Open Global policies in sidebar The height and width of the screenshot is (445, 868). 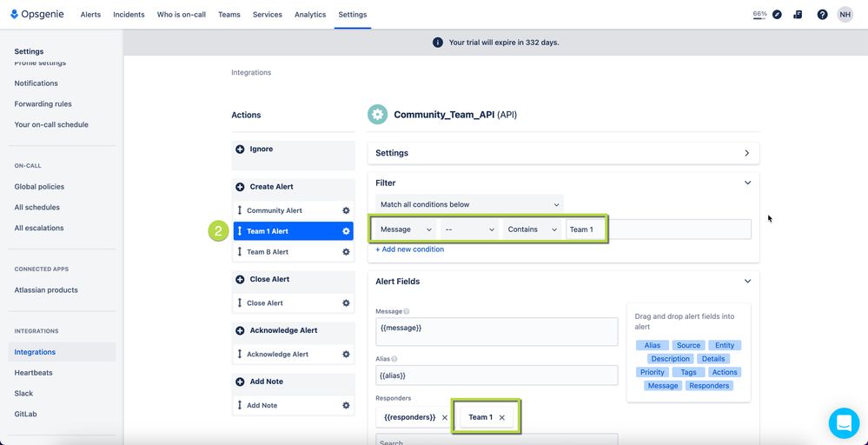point(39,187)
